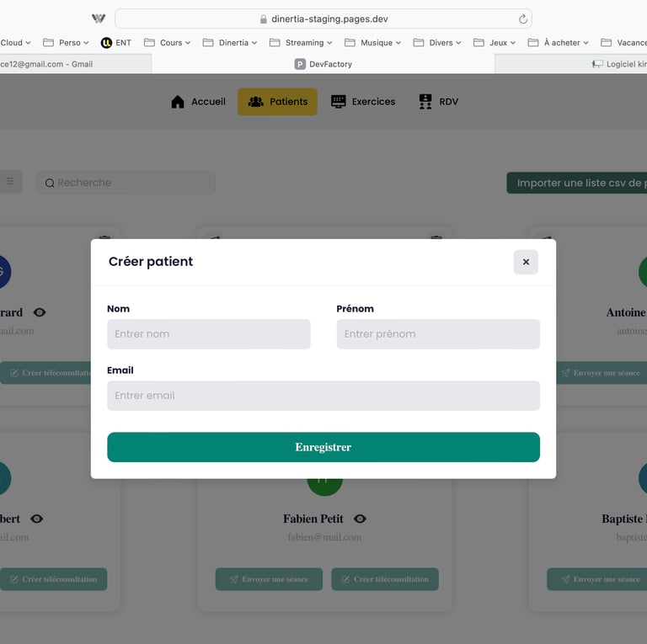This screenshot has height=644, width=647.
Task: Click the ENT logo icon
Action: click(x=106, y=42)
